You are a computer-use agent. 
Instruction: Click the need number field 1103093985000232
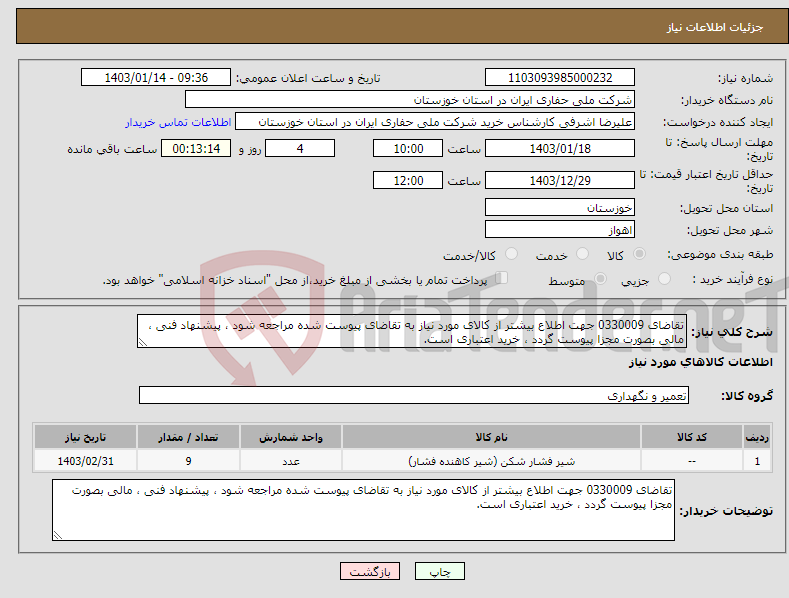point(560,78)
